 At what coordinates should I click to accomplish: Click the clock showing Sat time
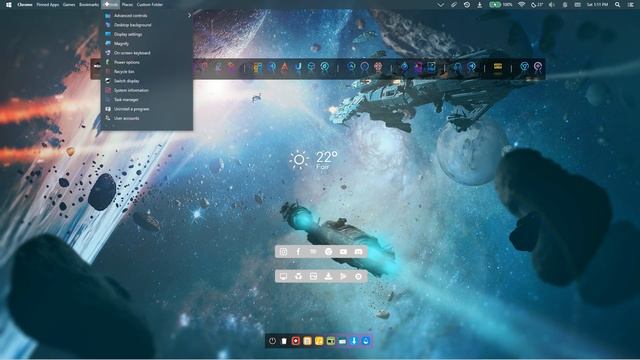point(597,5)
